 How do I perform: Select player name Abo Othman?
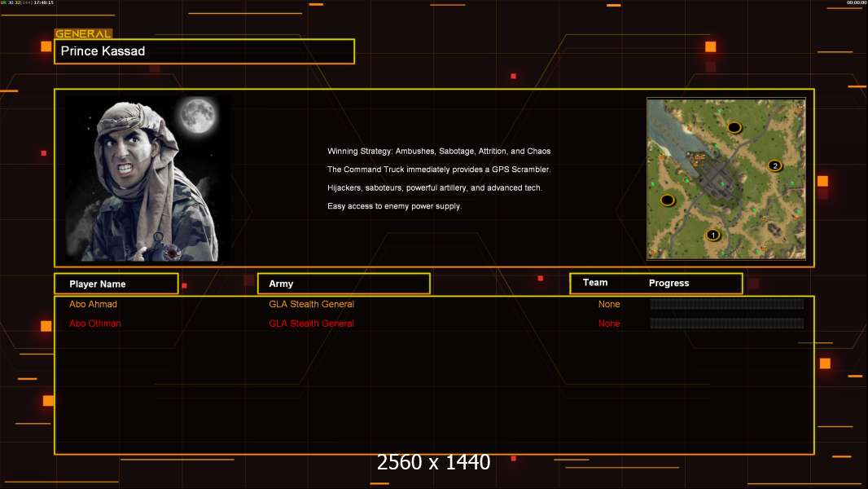point(94,324)
